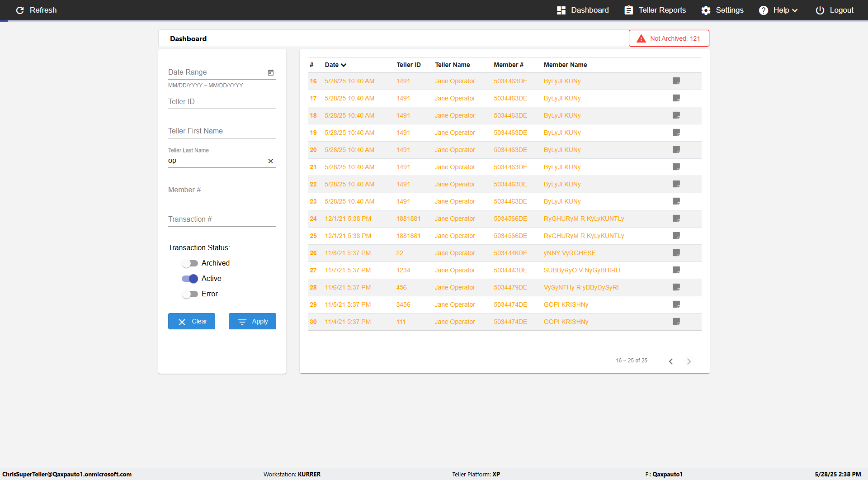868x480 pixels.
Task: Click Member # 5034443DE
Action: (510, 270)
